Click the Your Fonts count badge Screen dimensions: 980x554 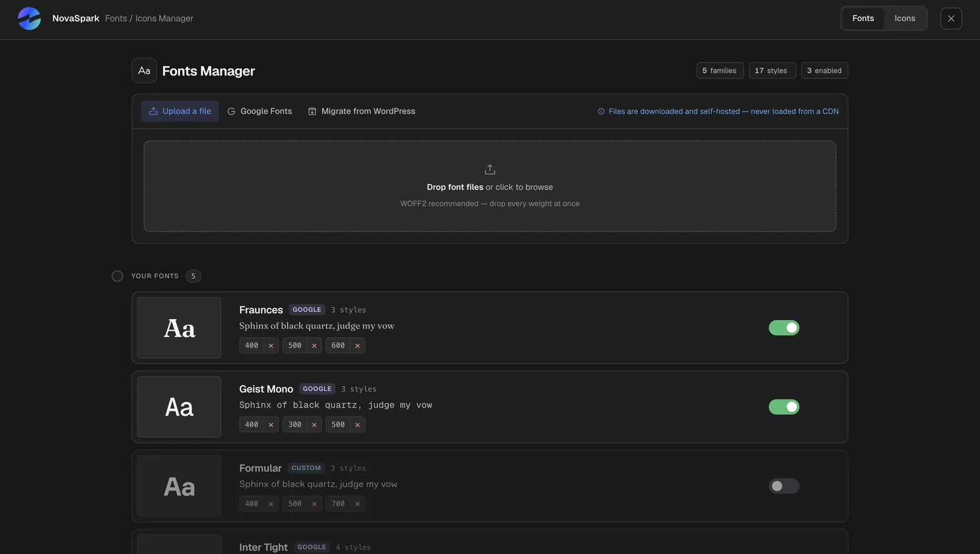(193, 276)
